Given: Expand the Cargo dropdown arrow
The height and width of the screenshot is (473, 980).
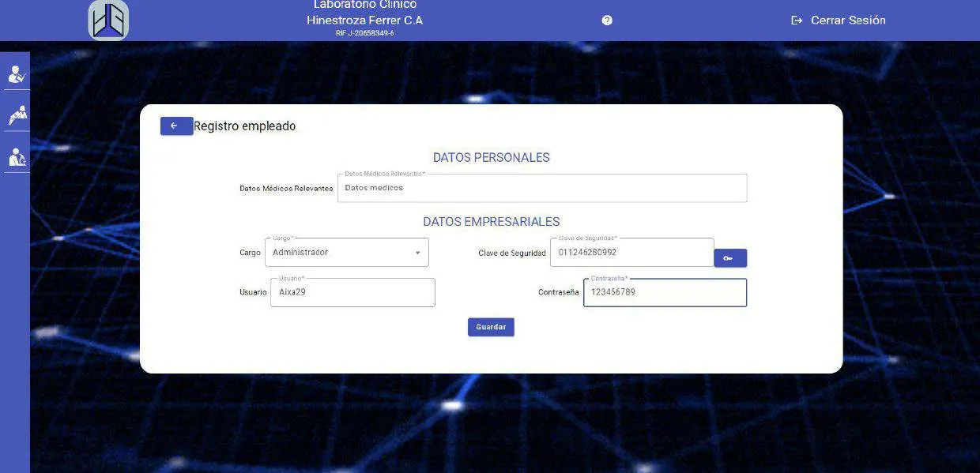Looking at the screenshot, I should point(417,253).
